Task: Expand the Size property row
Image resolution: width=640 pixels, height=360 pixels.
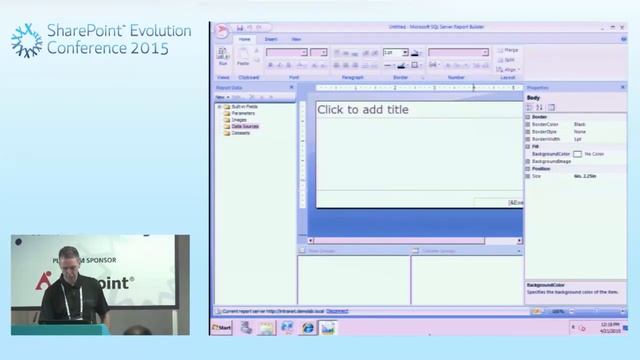Action: 528,176
